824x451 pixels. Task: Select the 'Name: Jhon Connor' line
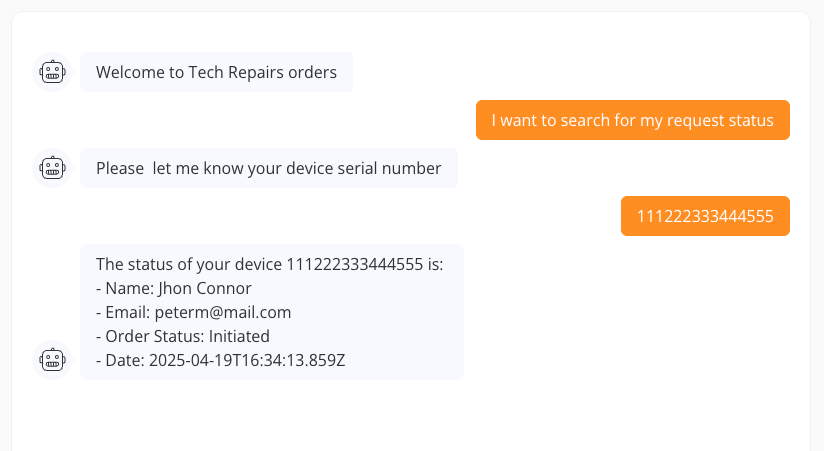(174, 288)
